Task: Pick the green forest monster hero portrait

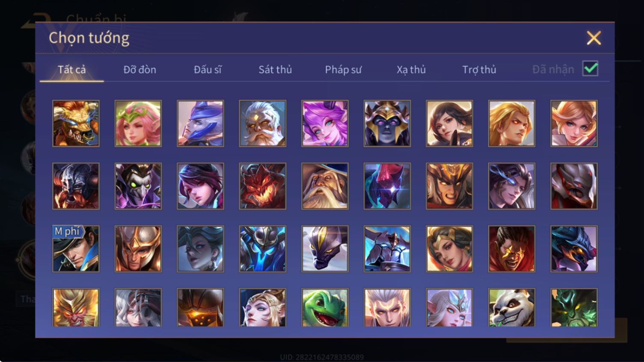Action: [x=574, y=307]
